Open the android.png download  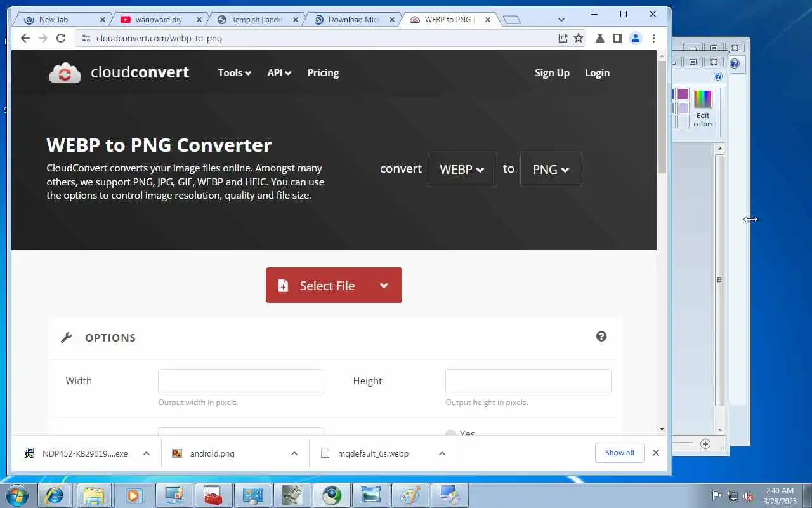(x=213, y=453)
